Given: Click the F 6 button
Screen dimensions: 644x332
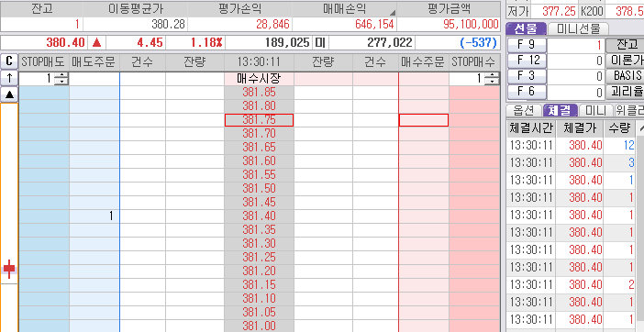Looking at the screenshot, I should click(x=527, y=92).
